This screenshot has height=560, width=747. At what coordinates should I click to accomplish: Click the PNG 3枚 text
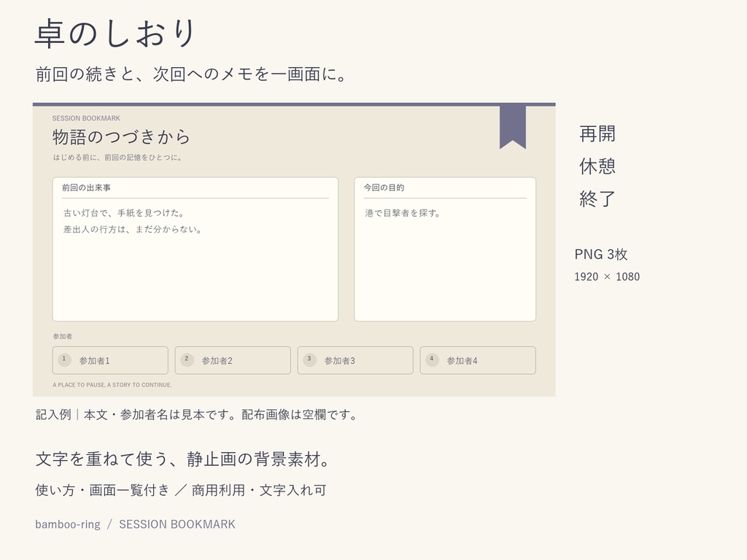pyautogui.click(x=601, y=254)
